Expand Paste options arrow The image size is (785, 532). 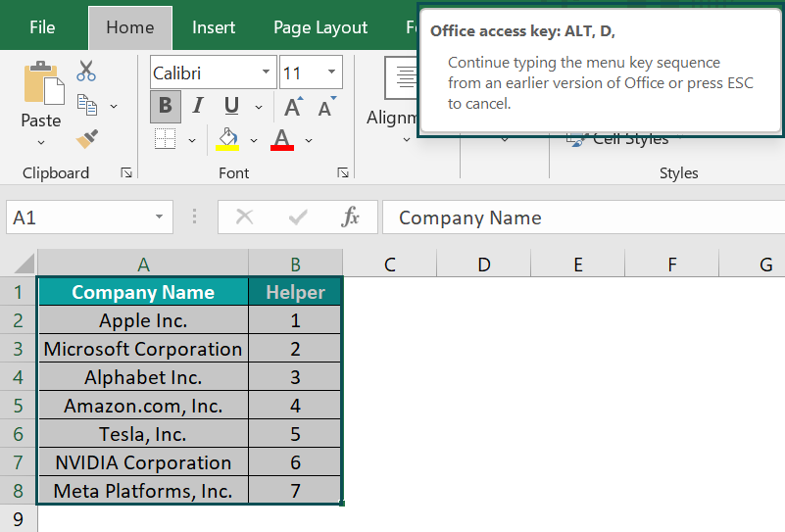[41, 143]
